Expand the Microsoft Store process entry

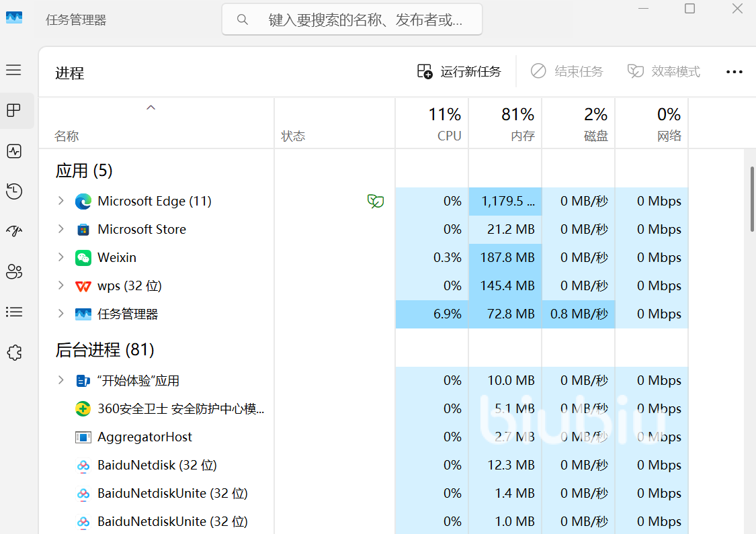tap(60, 230)
